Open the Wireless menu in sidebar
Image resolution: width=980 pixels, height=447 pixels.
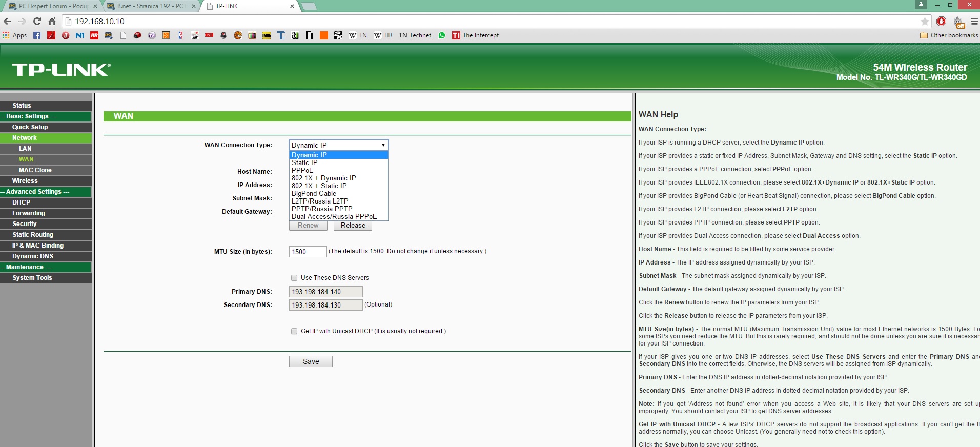25,181
